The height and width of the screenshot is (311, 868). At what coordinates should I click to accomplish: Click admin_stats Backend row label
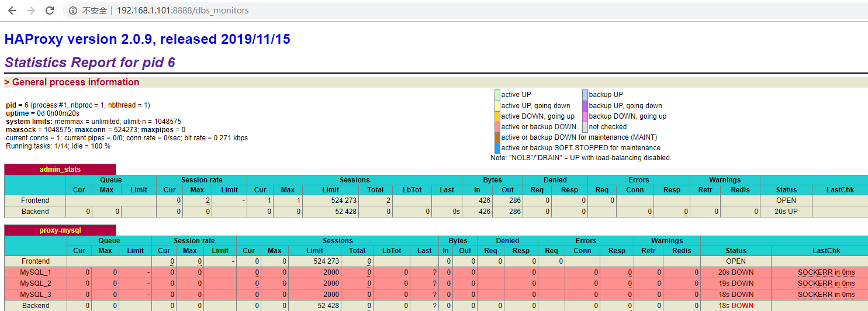click(x=35, y=212)
